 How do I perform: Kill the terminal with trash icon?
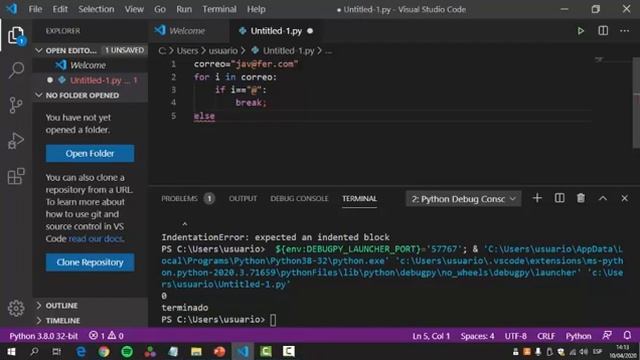click(580, 198)
